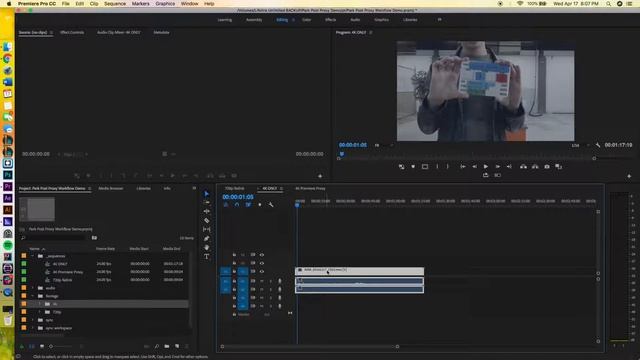Select the Ripple Edit tool

[207, 211]
